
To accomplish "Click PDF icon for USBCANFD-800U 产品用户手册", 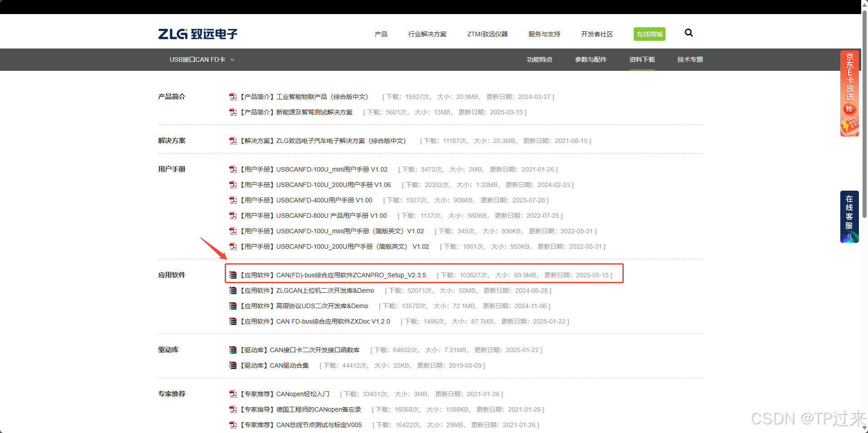I will (233, 216).
